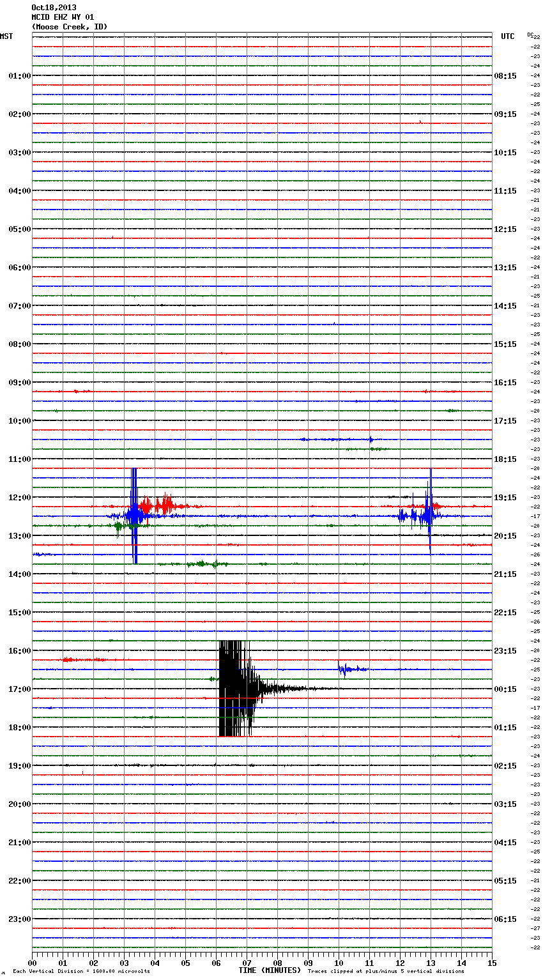Image resolution: width=543 pixels, height=980 pixels.
Task: Click the 19:15 UTC row label
Action: pos(505,498)
